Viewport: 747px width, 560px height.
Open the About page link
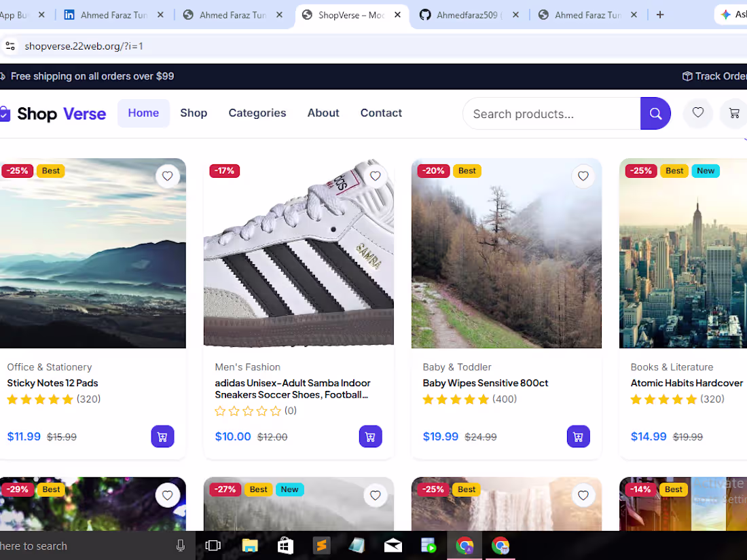tap(323, 113)
